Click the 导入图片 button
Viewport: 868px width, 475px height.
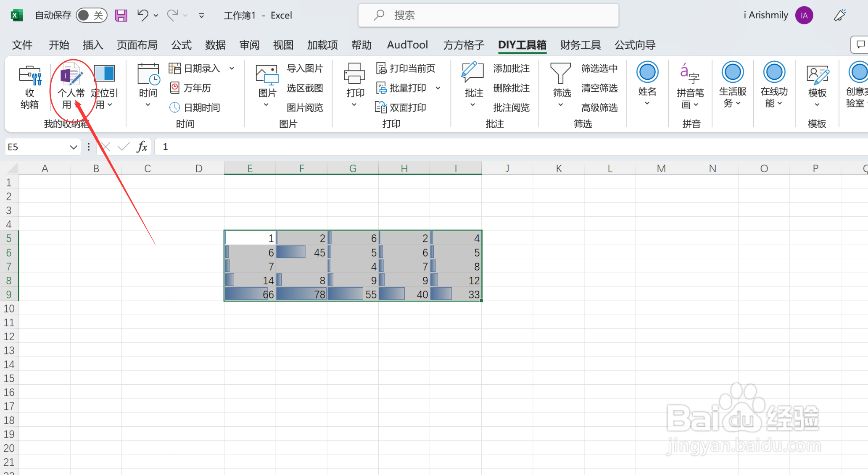coord(305,68)
